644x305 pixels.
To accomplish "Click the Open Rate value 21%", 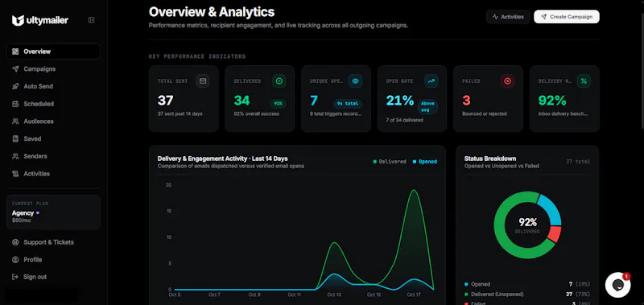I will pos(400,101).
